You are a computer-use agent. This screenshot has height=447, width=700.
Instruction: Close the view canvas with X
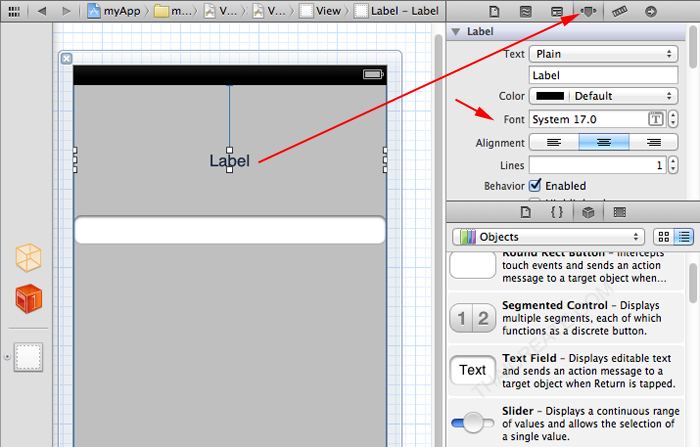tap(67, 58)
